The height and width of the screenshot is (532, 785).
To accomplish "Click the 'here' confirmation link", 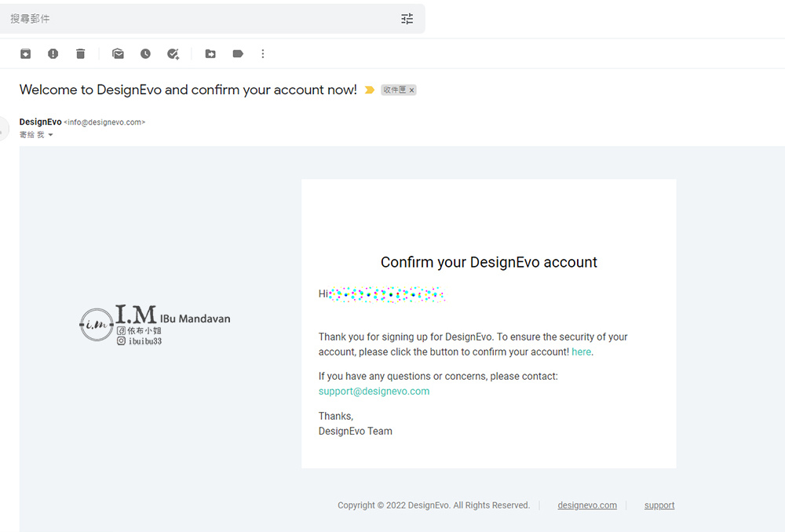I will tap(581, 352).
